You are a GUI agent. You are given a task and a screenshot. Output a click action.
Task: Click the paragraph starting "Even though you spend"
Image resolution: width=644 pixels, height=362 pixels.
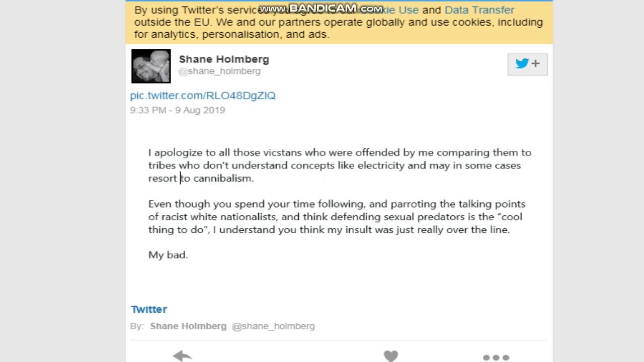tap(337, 217)
